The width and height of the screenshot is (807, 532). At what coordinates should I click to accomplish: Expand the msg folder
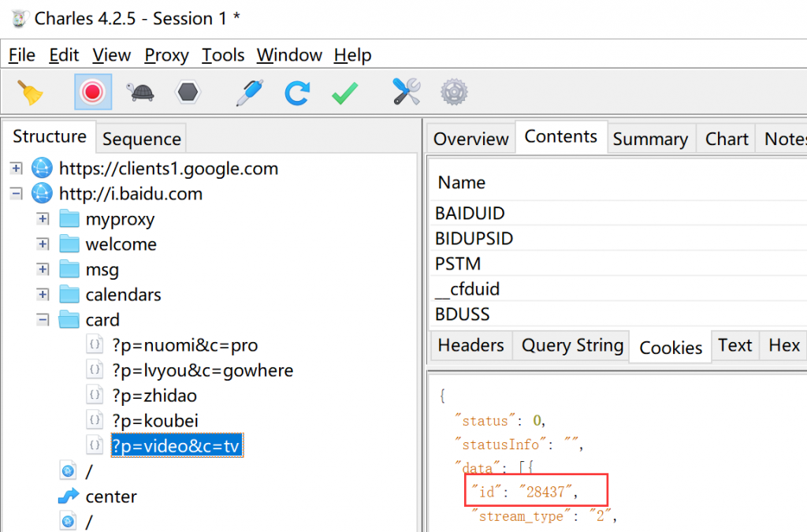43,269
